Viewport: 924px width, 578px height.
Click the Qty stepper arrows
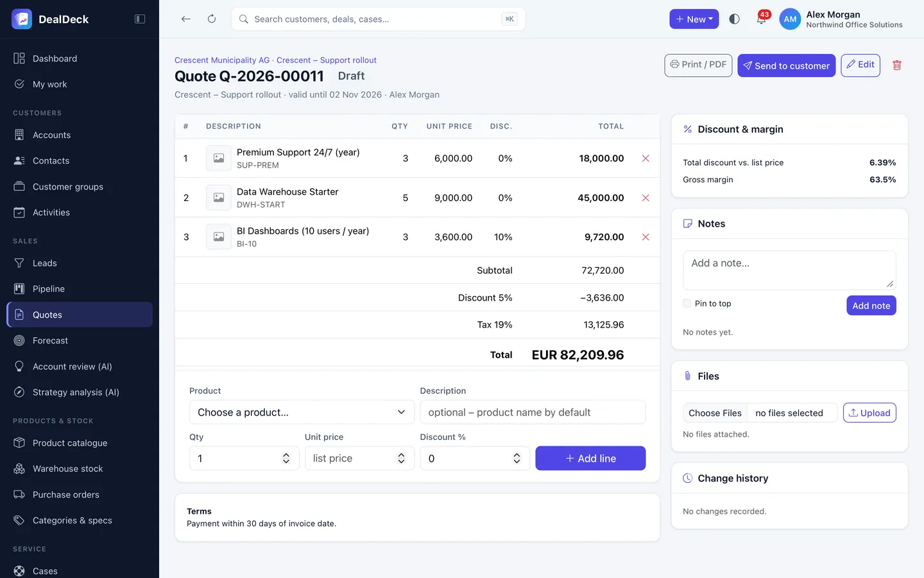point(286,459)
